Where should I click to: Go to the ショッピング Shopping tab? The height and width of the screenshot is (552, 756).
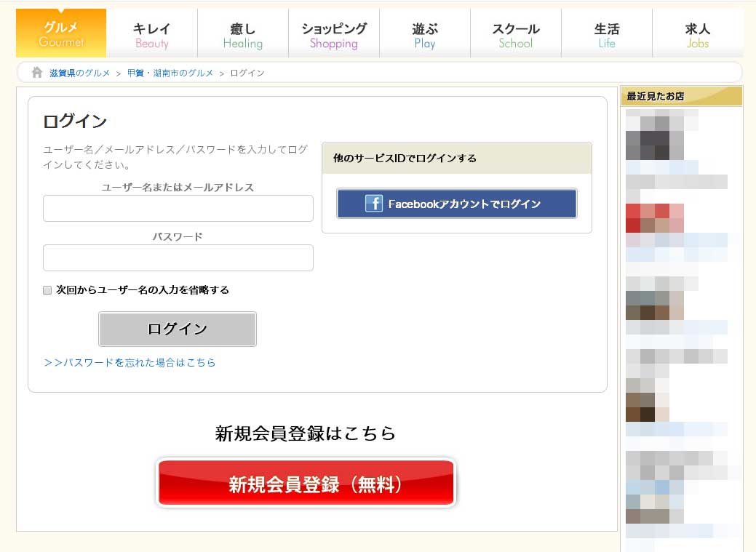point(334,35)
